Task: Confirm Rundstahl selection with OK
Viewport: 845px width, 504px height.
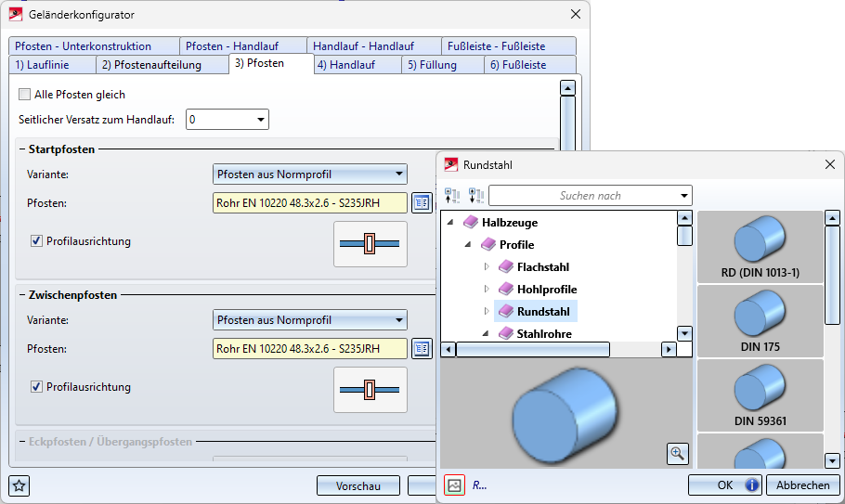Action: click(x=724, y=485)
